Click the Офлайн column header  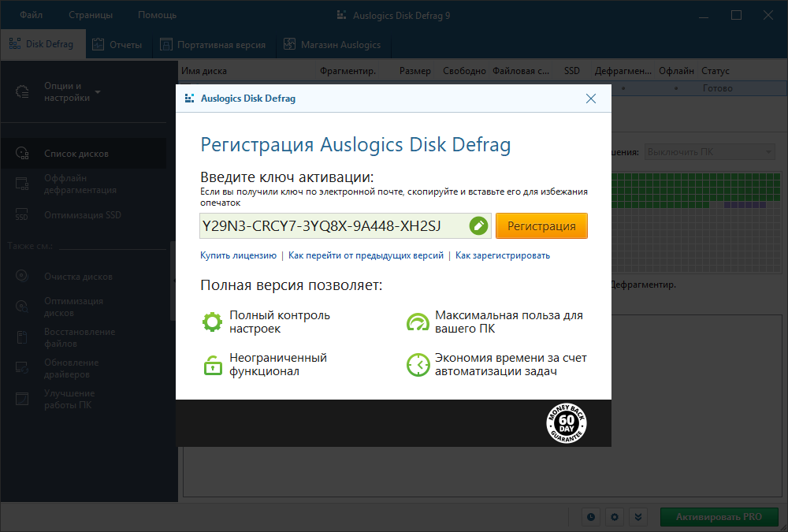(x=676, y=71)
